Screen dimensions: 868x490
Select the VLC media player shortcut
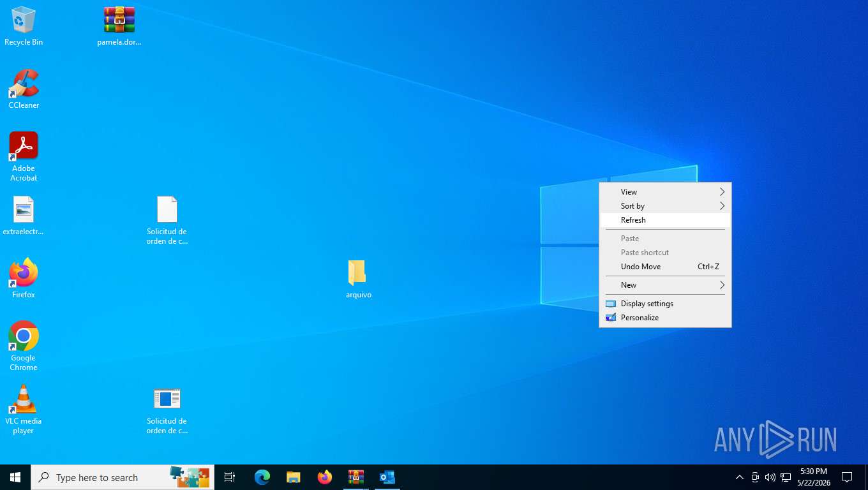[24, 409]
